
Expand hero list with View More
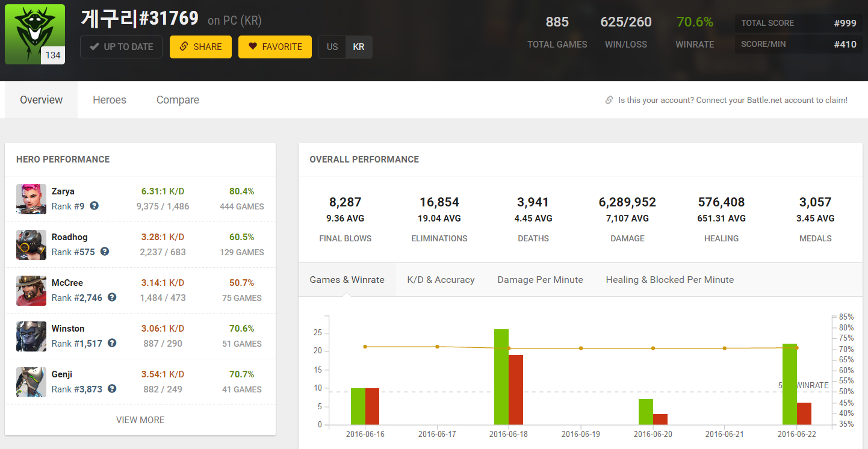point(140,420)
